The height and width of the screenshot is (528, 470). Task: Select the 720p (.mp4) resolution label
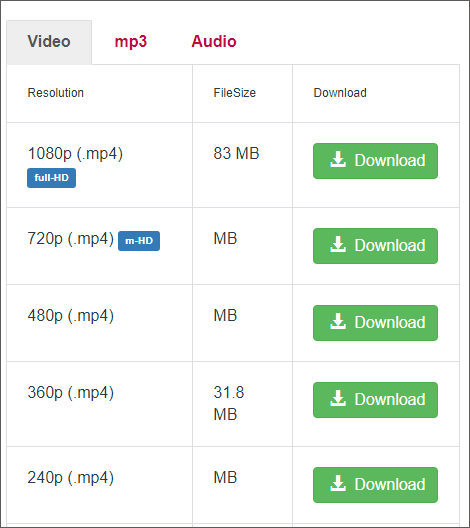71,239
